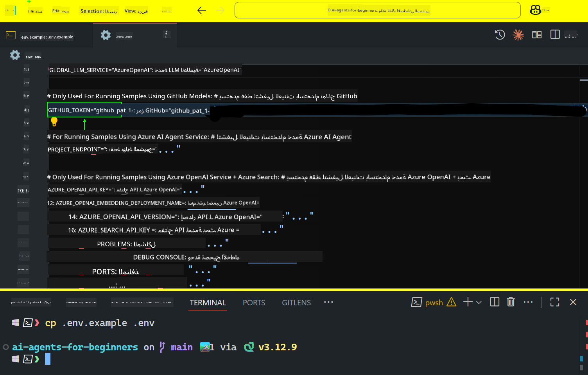Maximize the terminal panel size
The height and width of the screenshot is (375, 588).
(555, 302)
